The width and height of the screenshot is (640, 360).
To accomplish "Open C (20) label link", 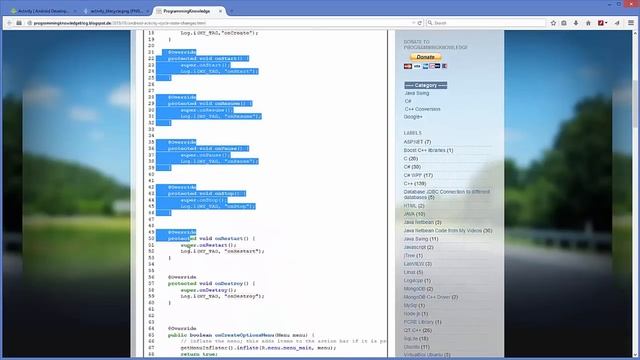I will (x=411, y=158).
